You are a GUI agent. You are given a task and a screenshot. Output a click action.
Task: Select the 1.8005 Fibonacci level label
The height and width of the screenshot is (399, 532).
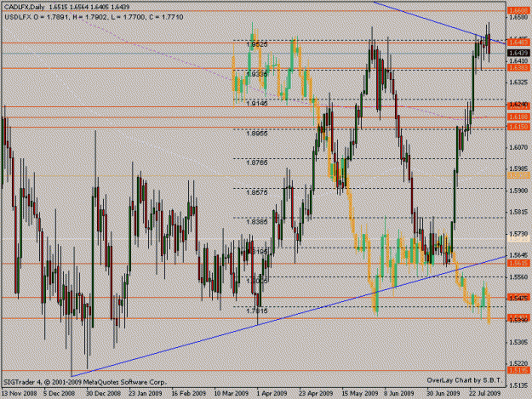pos(257,281)
